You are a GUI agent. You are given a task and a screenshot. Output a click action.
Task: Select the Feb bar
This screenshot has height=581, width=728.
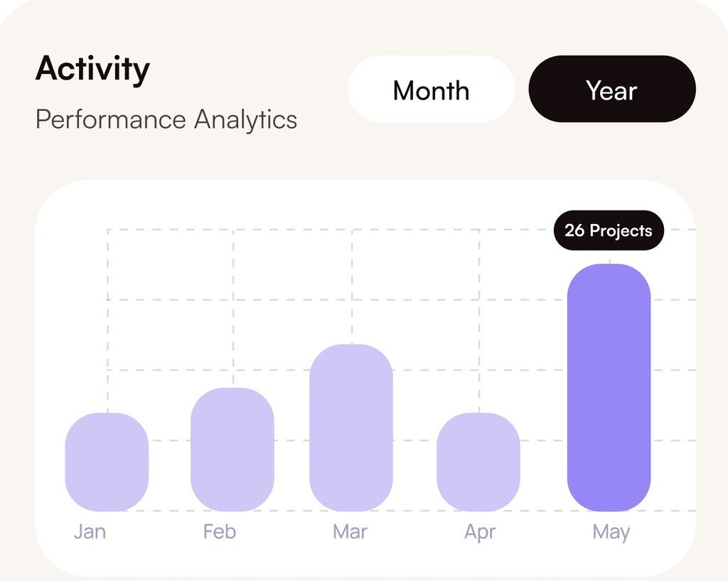232,449
